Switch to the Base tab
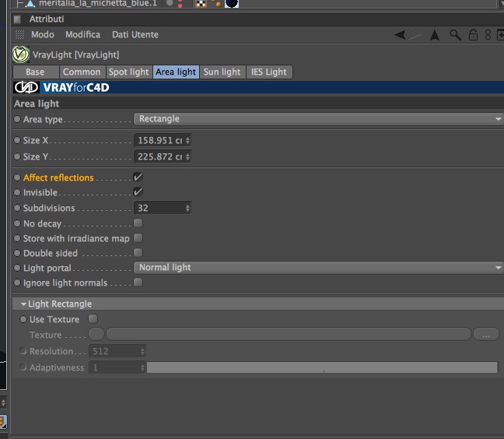504x439 pixels. coord(36,72)
